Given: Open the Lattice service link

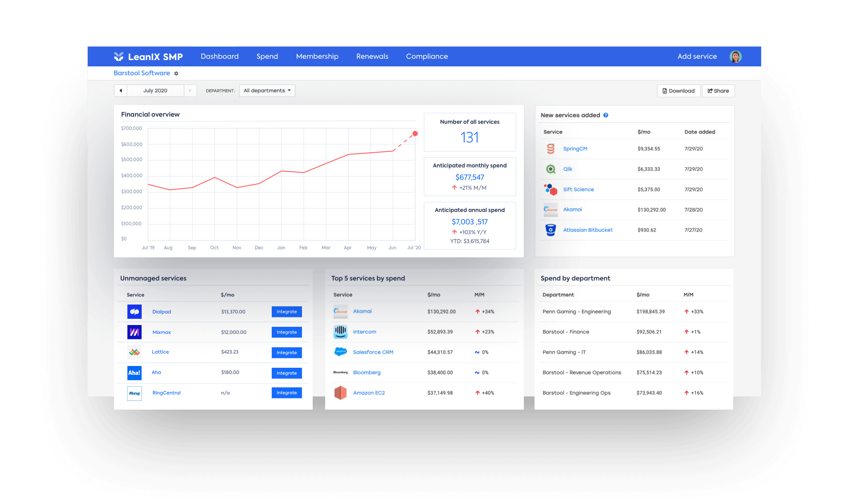Looking at the screenshot, I should point(160,352).
